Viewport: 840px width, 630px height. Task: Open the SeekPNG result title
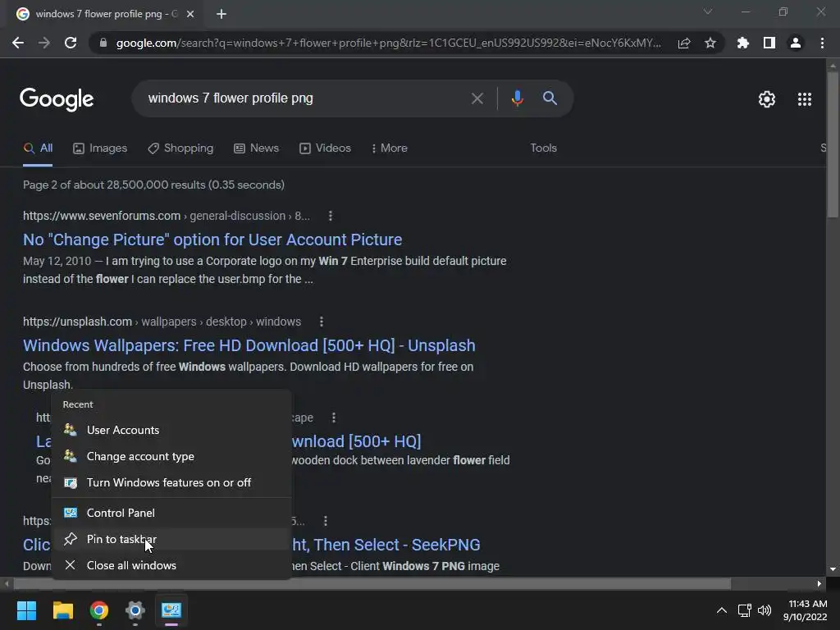coord(386,545)
